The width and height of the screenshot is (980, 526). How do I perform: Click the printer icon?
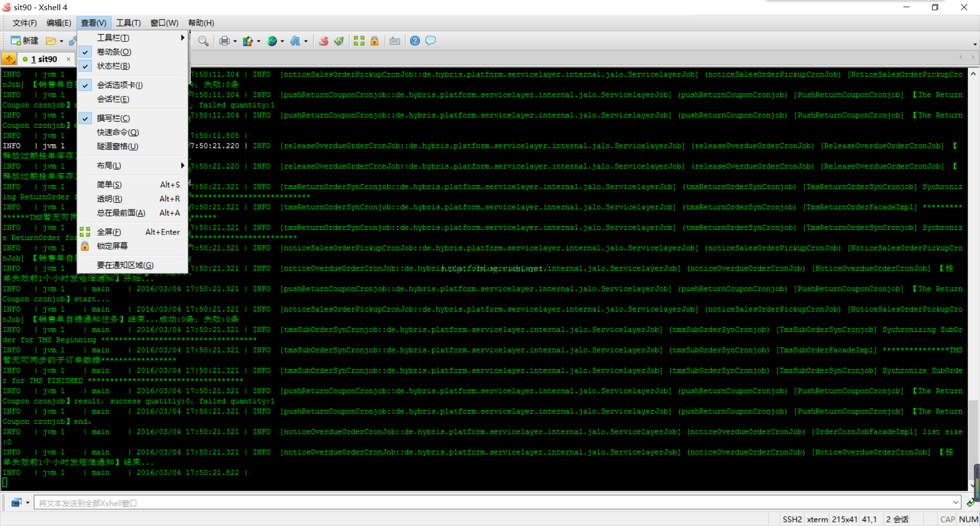pos(224,41)
